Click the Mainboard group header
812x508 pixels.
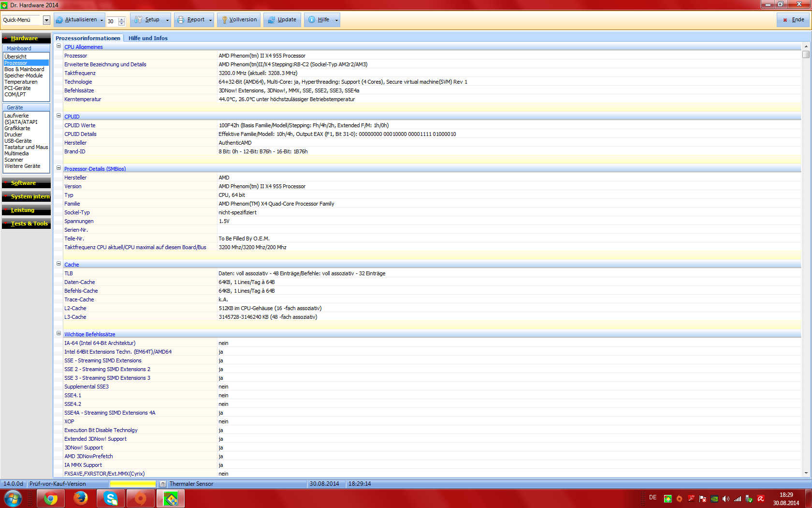(26, 48)
